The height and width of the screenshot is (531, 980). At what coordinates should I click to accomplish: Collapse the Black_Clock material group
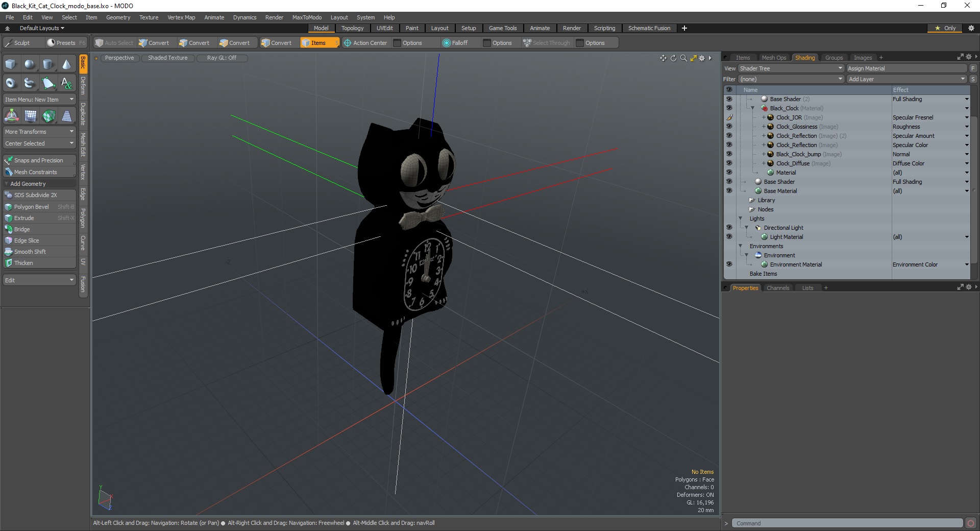(752, 108)
